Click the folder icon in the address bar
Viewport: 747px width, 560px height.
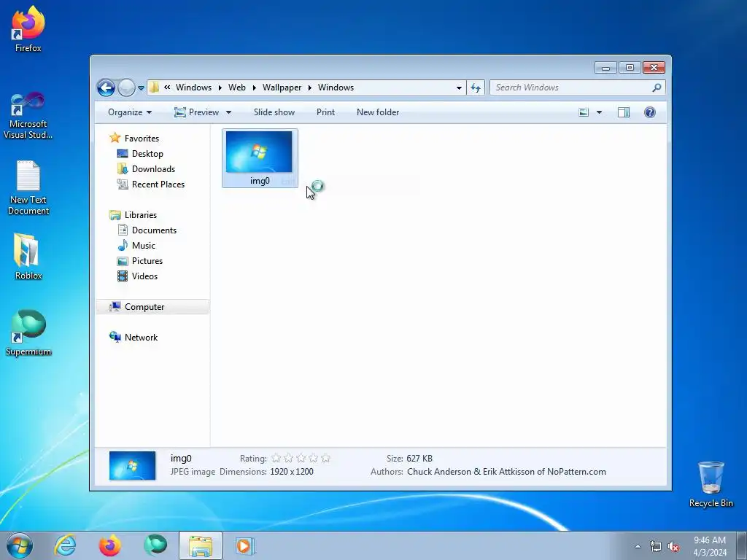click(154, 87)
